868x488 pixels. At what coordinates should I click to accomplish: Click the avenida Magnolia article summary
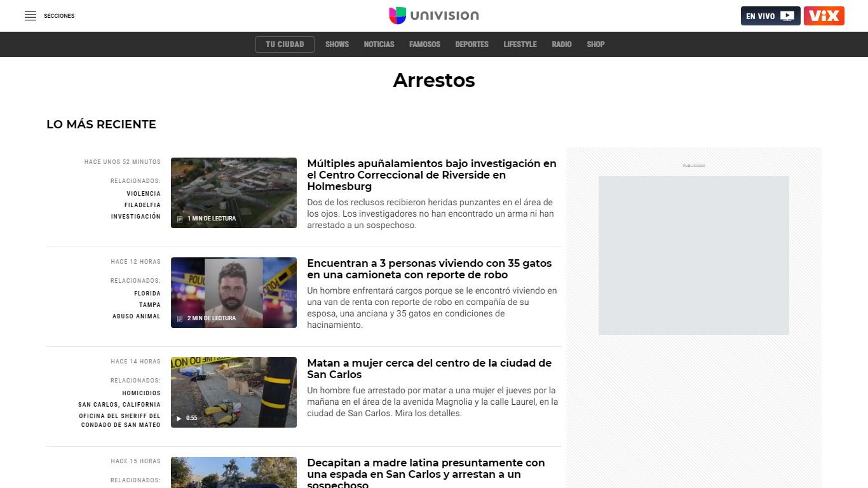tap(433, 402)
